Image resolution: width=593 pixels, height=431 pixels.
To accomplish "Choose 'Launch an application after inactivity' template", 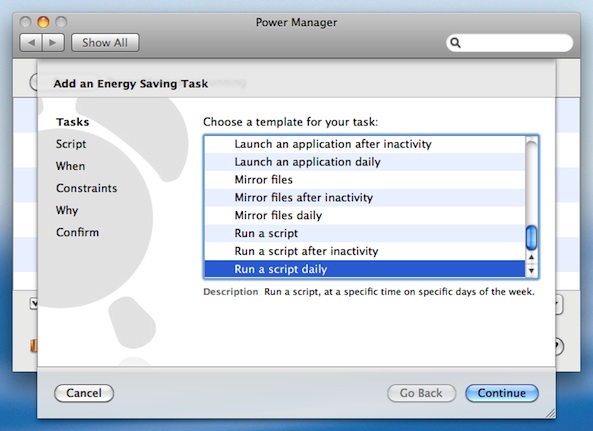I will [x=365, y=144].
